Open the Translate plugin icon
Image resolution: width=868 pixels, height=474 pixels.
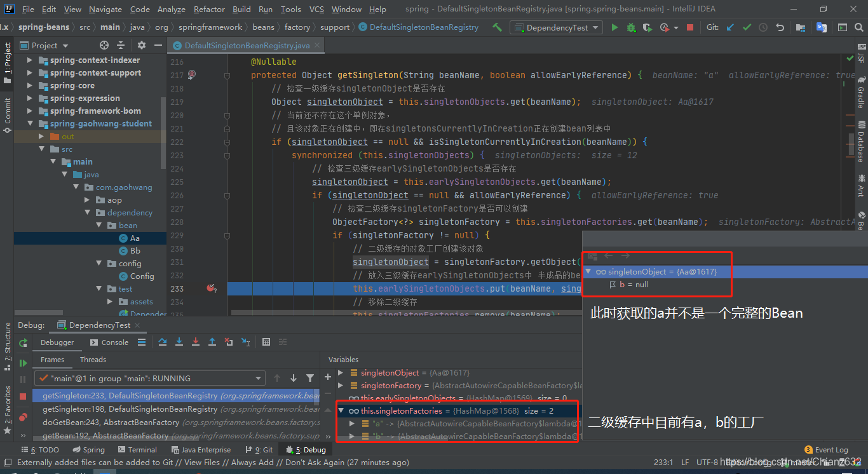pyautogui.click(x=822, y=27)
